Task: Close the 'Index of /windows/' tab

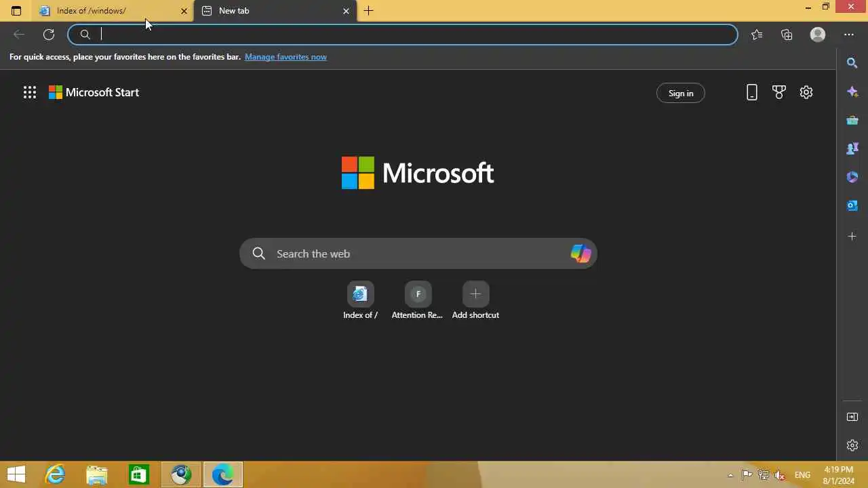Action: 184,11
